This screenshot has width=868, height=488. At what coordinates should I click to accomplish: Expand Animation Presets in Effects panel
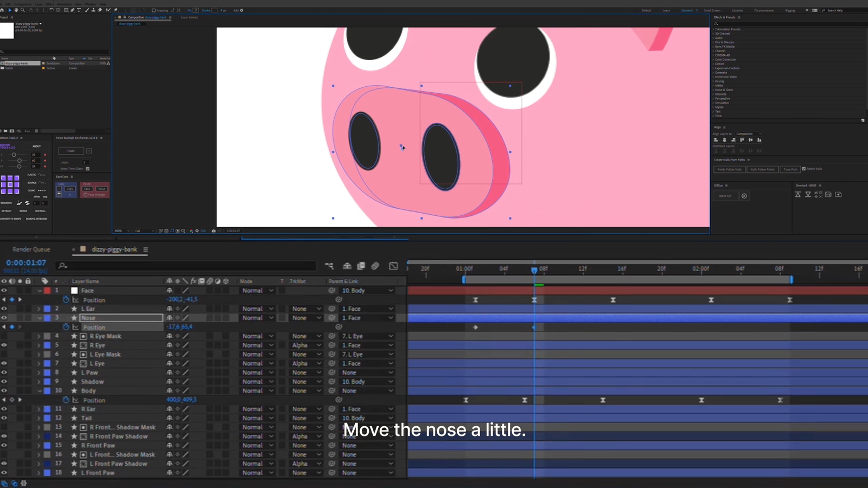[713, 29]
